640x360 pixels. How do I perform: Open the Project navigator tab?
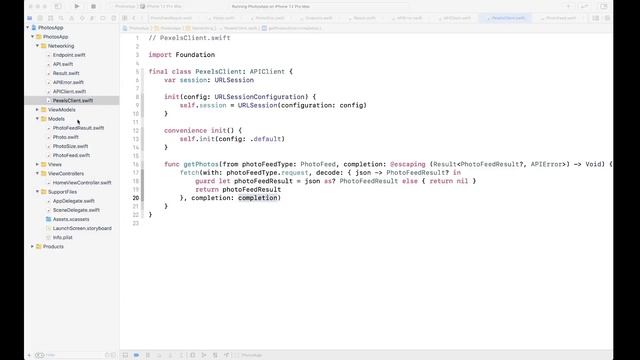[x=29, y=18]
